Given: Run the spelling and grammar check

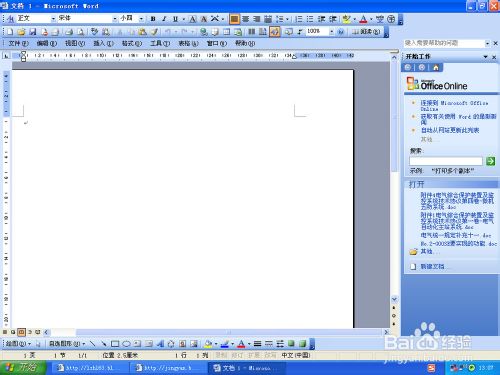Looking at the screenshot, I should pos(94,32).
